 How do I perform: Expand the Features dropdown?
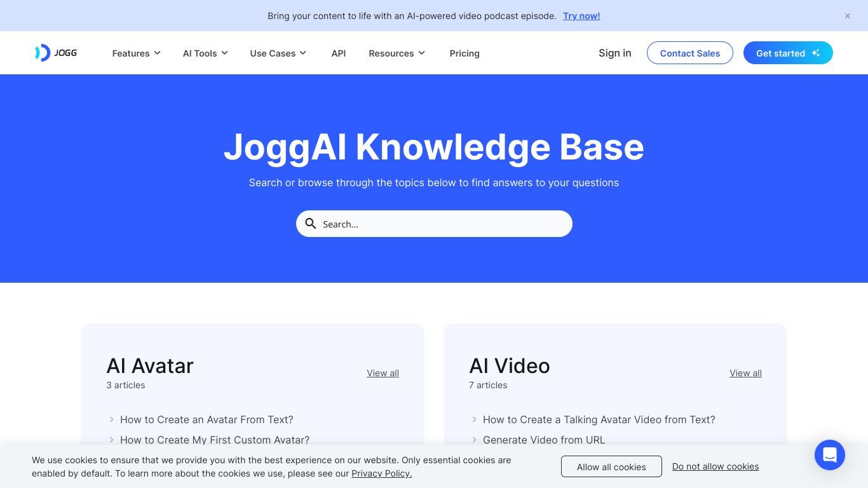point(137,53)
